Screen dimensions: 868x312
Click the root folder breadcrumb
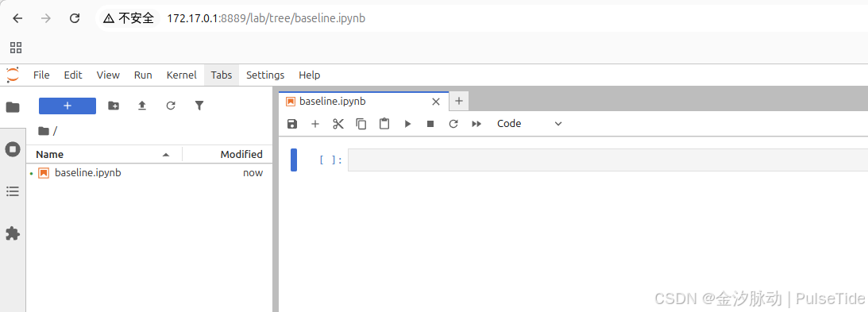pos(44,131)
